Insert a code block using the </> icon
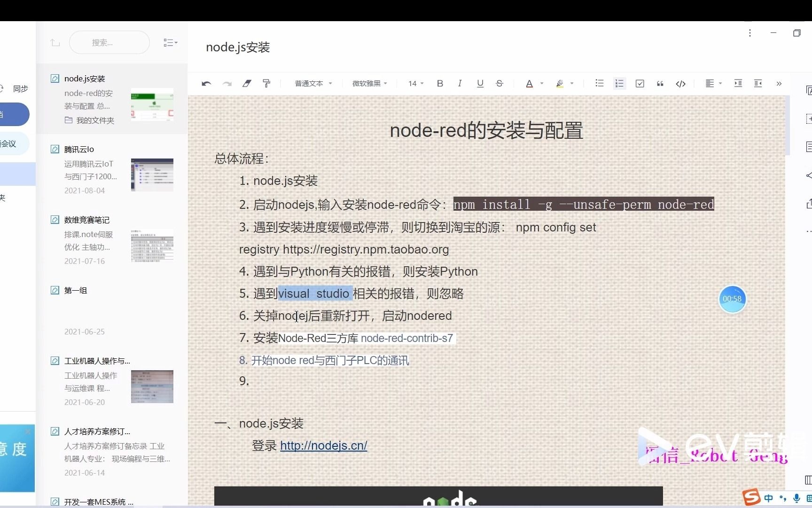Image resolution: width=812 pixels, height=508 pixels. coord(680,83)
